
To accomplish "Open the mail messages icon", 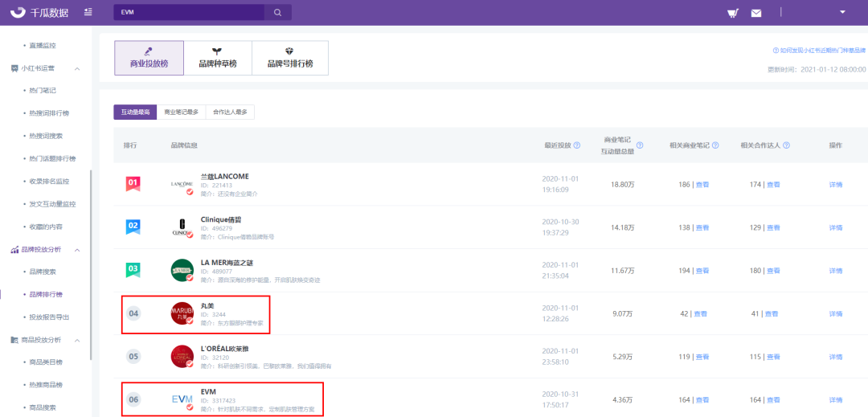I will [x=756, y=13].
